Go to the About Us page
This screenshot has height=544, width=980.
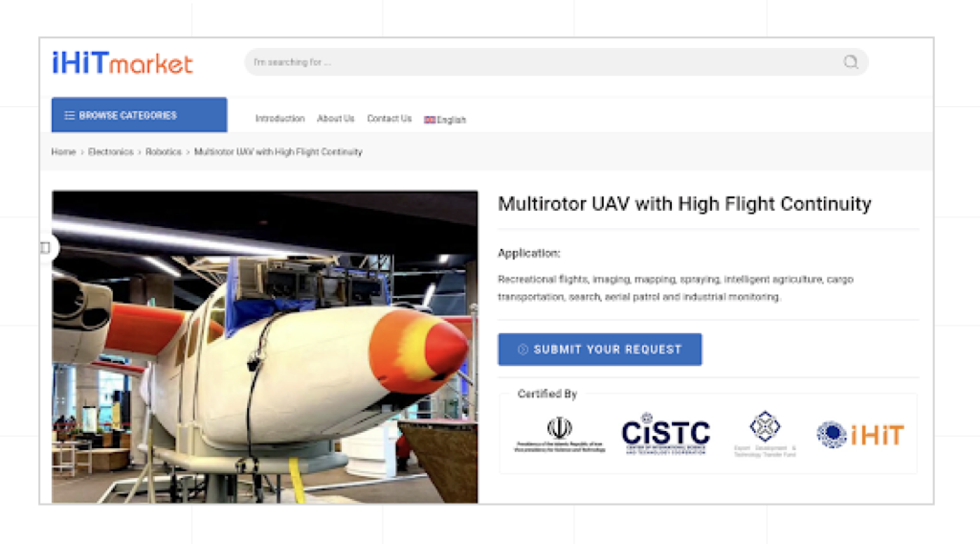click(x=336, y=119)
